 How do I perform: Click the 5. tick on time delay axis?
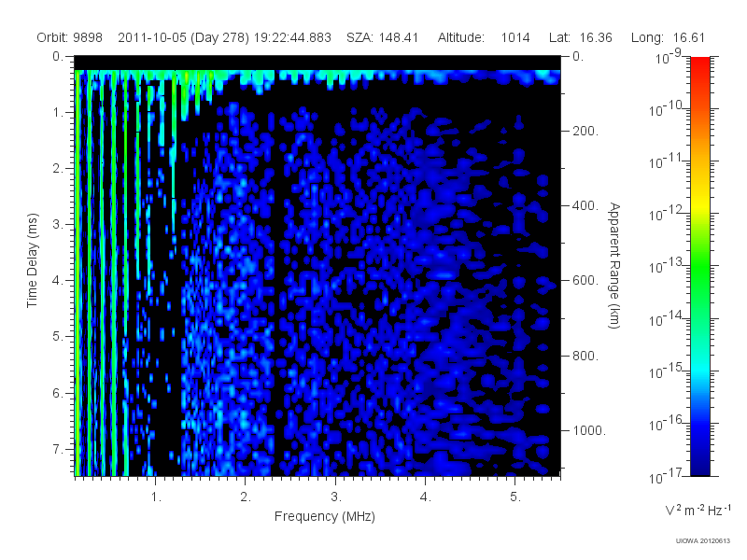[57, 336]
